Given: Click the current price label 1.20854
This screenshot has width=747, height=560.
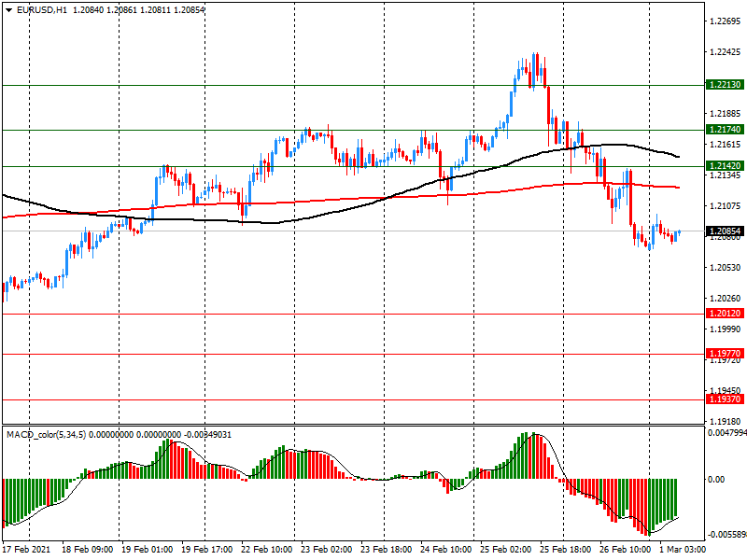Looking at the screenshot, I should (726, 231).
